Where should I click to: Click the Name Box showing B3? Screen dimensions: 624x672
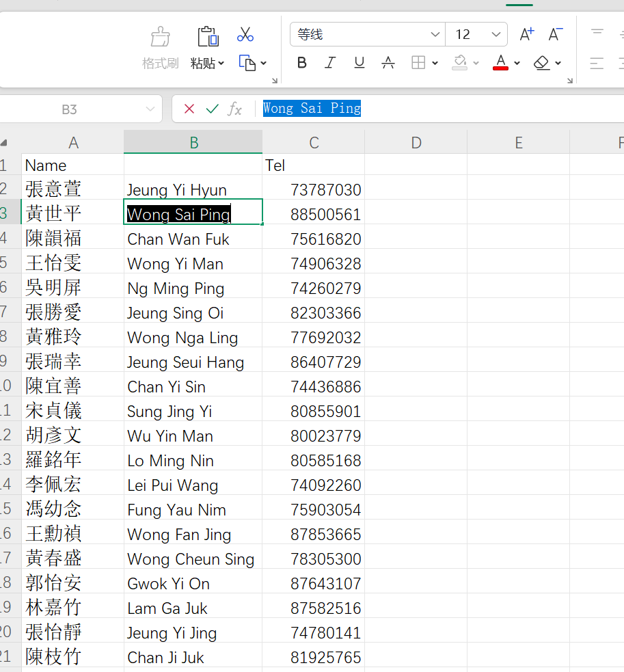pyautogui.click(x=70, y=109)
